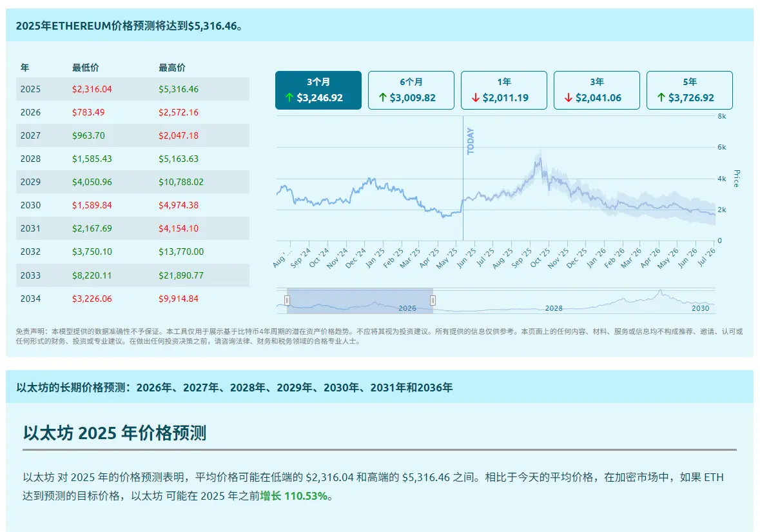Click the 8k price axis label
The height and width of the screenshot is (532, 760).
coord(722,116)
